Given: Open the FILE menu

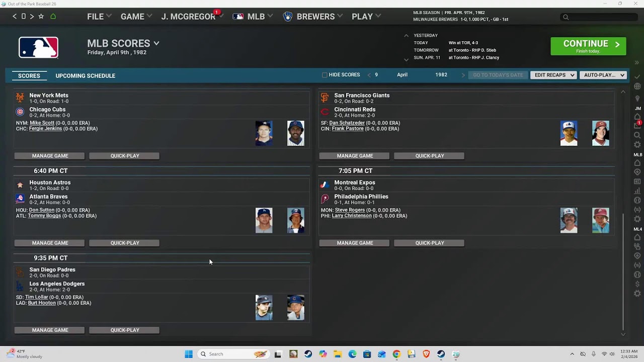Looking at the screenshot, I should coord(99,17).
